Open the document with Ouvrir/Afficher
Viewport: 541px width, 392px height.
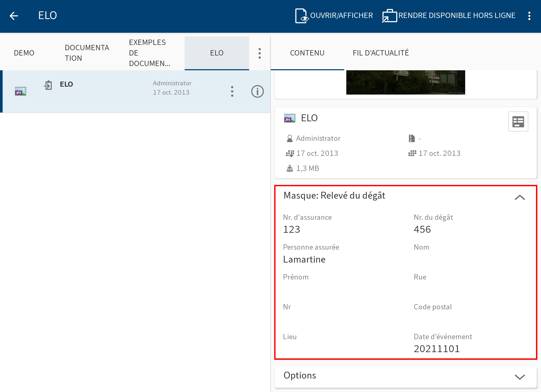334,16
